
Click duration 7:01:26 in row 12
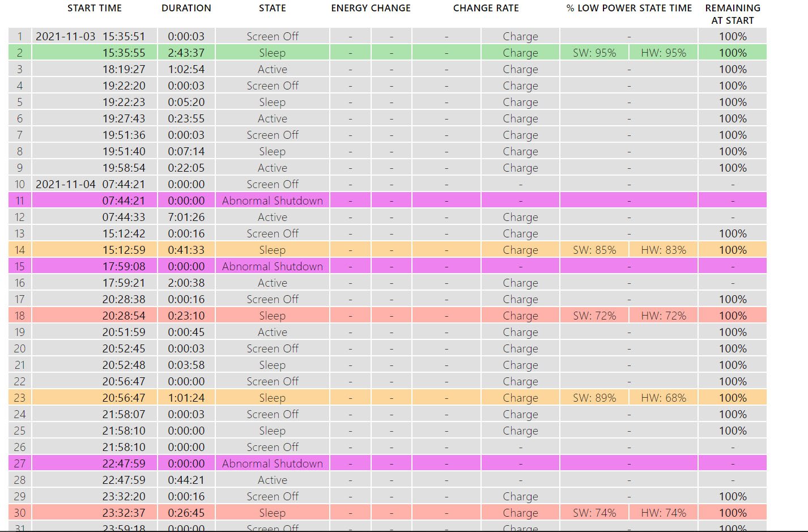(186, 217)
